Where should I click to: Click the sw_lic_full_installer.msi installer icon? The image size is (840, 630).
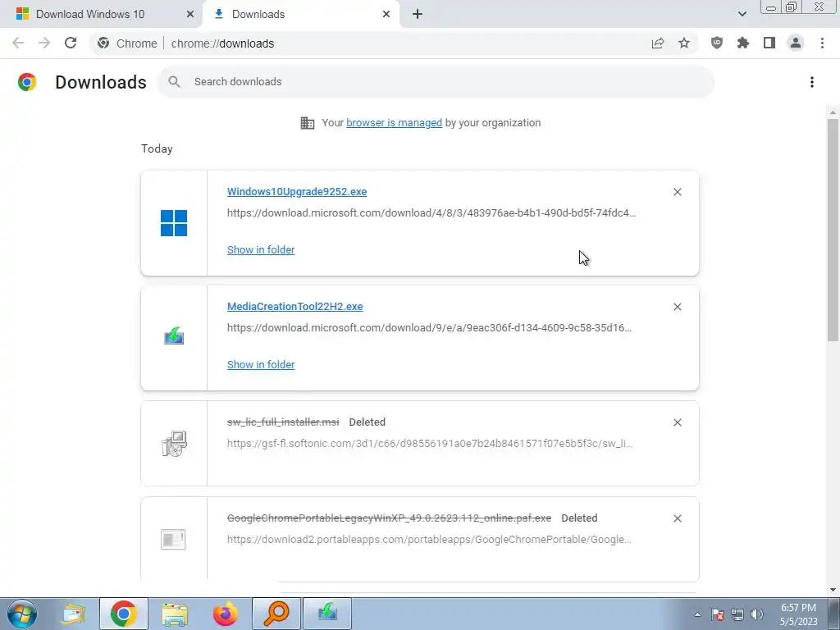[x=174, y=443]
